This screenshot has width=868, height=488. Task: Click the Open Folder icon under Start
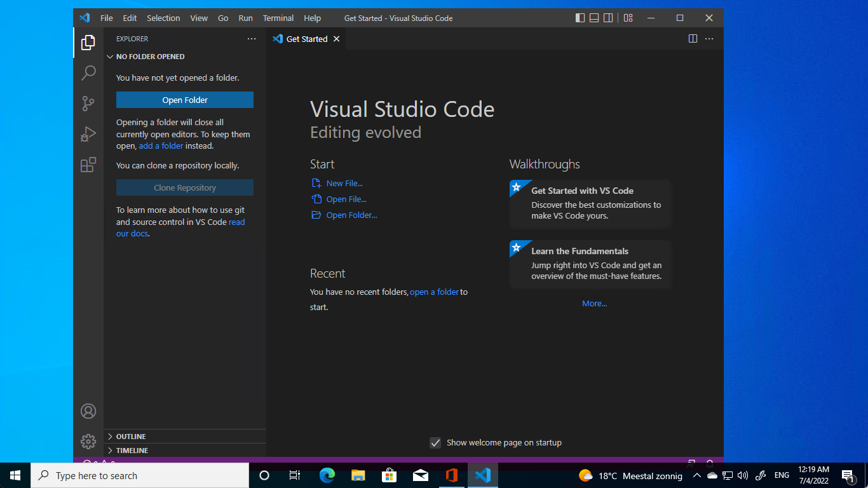tap(316, 215)
